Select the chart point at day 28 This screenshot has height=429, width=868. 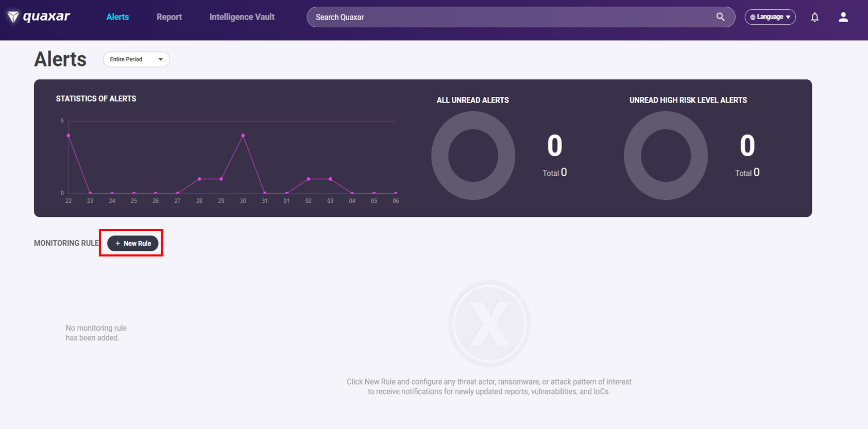pyautogui.click(x=199, y=179)
